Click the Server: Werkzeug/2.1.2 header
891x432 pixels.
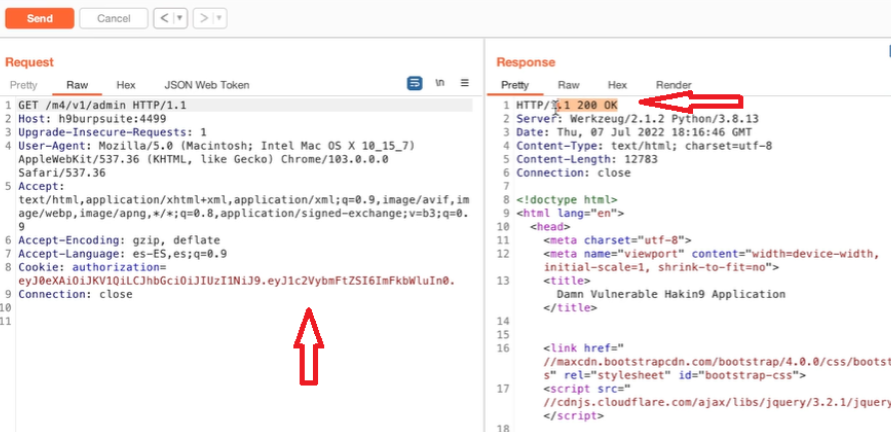[637, 119]
